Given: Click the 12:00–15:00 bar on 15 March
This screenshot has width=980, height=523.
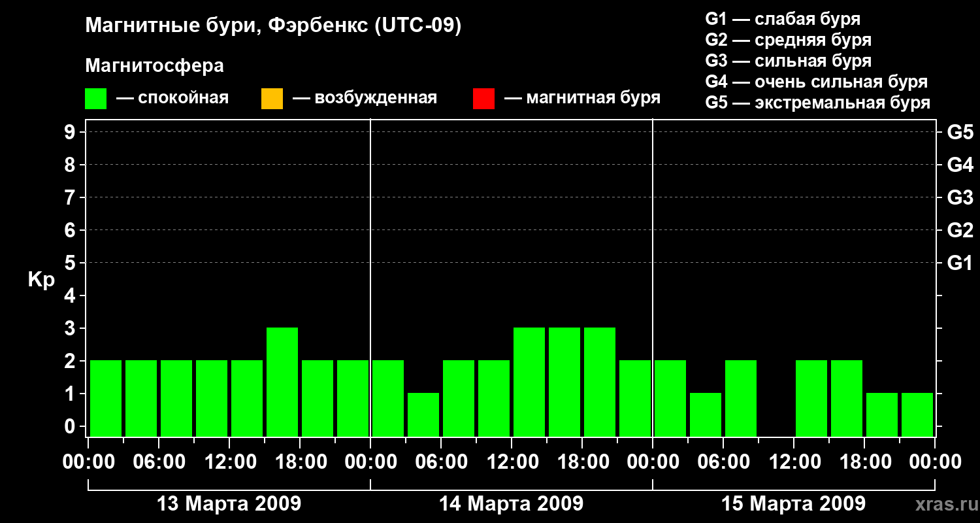Looking at the screenshot, I should pos(811,398).
